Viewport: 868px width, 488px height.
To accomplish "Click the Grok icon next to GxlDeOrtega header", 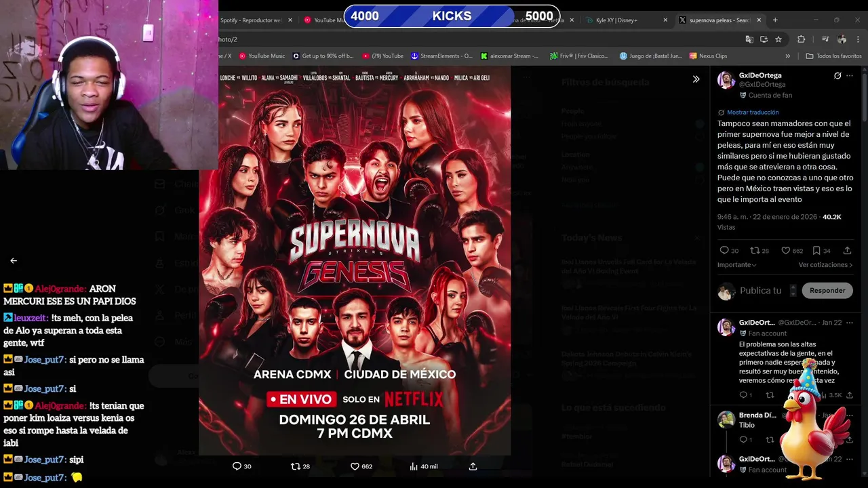I will (x=837, y=76).
